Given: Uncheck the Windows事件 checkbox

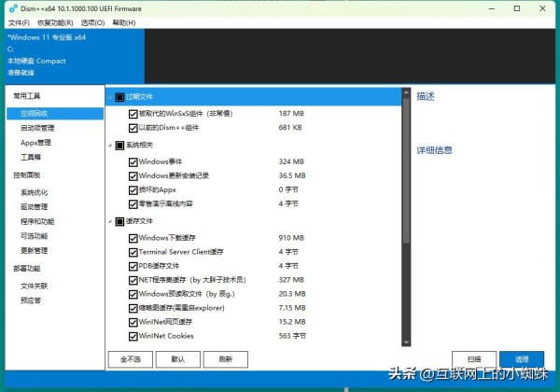Looking at the screenshot, I should [x=133, y=161].
